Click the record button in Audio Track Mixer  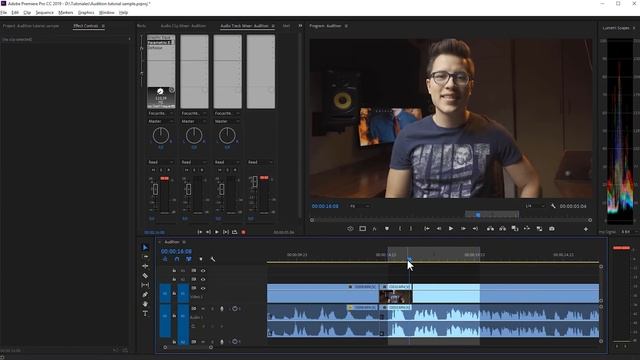tap(244, 232)
